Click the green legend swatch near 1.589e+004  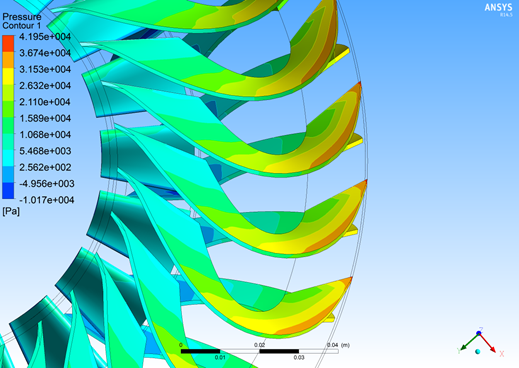tap(8, 125)
